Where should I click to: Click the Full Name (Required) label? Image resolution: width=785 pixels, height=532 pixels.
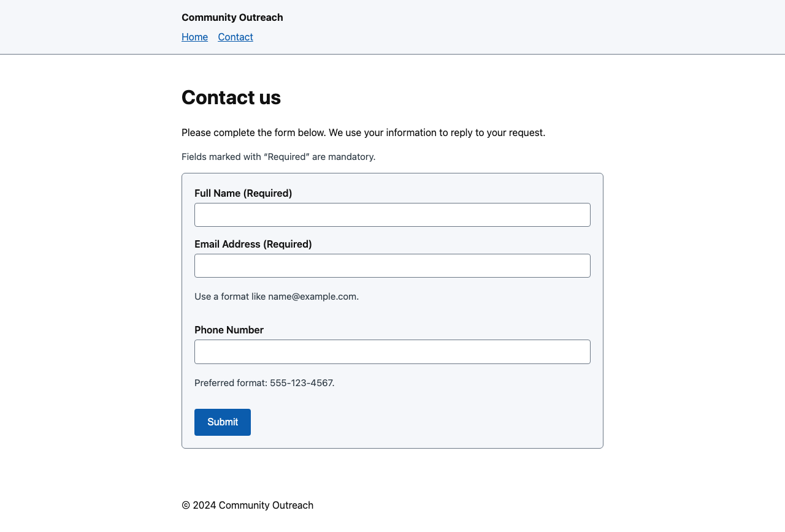[x=243, y=193]
